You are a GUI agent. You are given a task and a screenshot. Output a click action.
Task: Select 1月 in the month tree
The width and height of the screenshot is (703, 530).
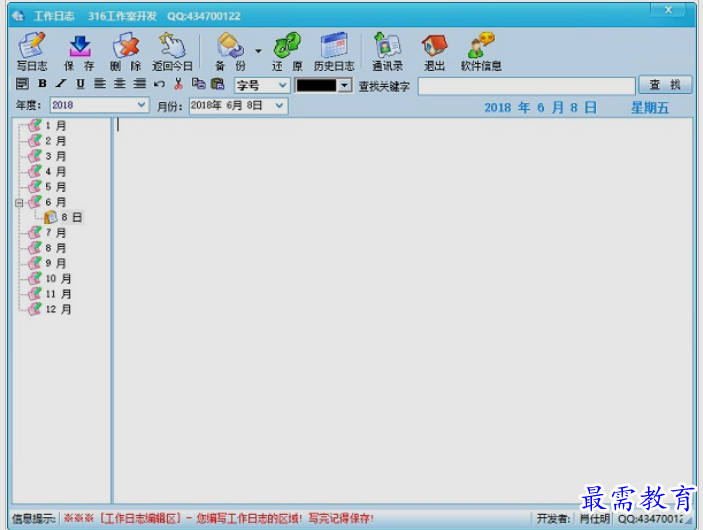56,126
